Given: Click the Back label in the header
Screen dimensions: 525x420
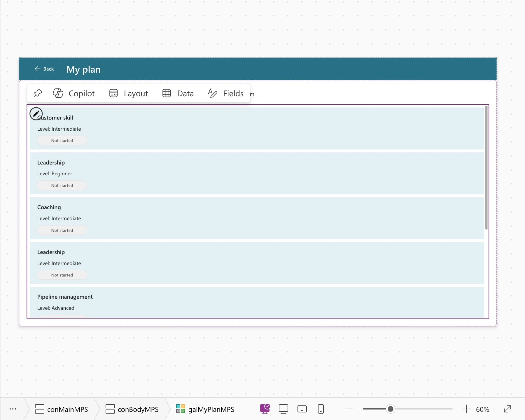Looking at the screenshot, I should (48, 69).
